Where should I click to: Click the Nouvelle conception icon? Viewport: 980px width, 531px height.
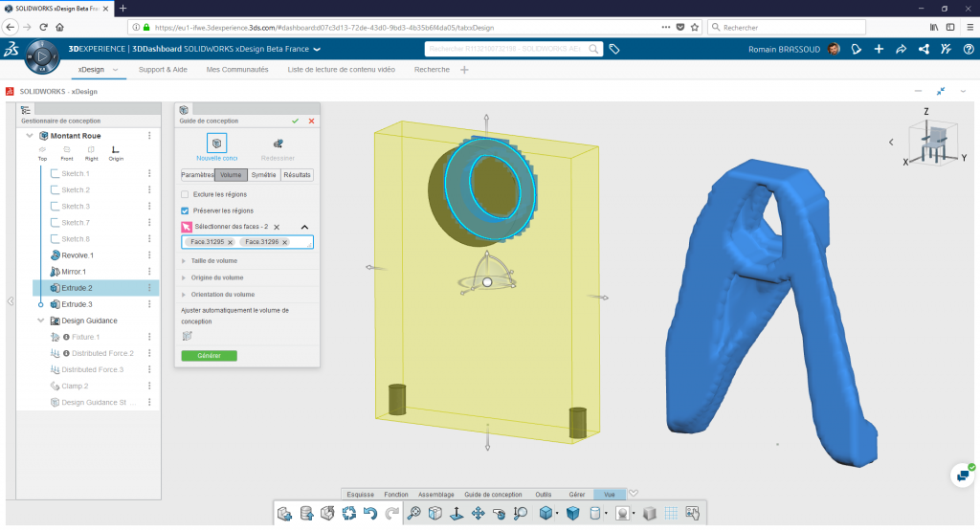tap(216, 144)
